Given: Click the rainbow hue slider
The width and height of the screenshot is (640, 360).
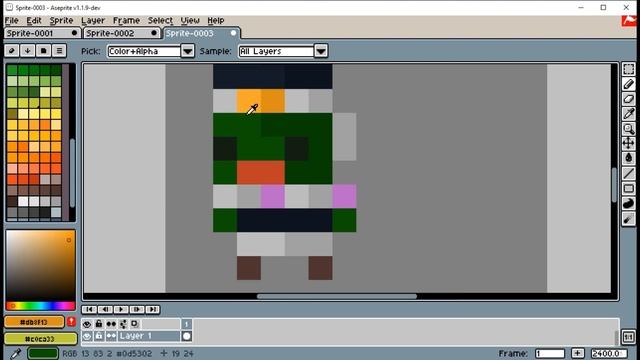Looking at the screenshot, I should [40, 306].
